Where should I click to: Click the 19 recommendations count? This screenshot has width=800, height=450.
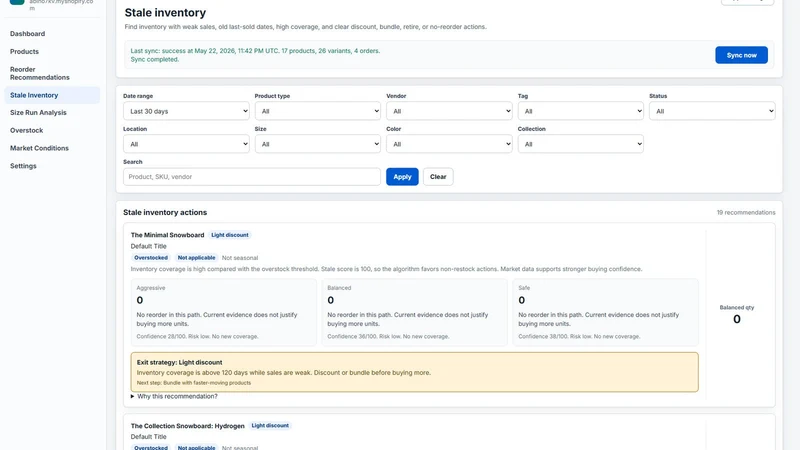click(745, 213)
